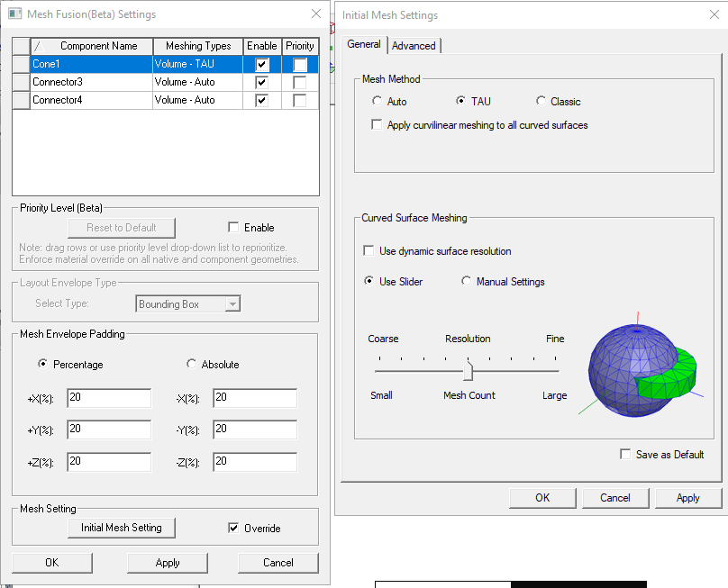Click Cancel in Mesh Fusion Settings
Image resolution: width=728 pixels, height=588 pixels.
point(278,563)
